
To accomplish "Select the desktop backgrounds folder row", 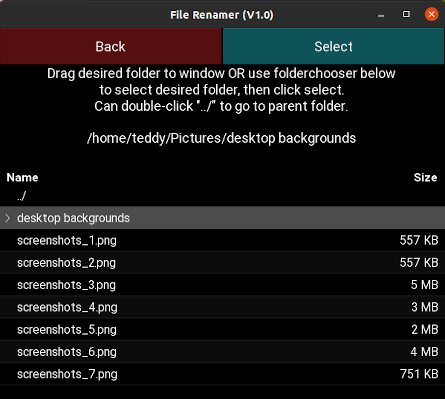I will pyautogui.click(x=222, y=218).
